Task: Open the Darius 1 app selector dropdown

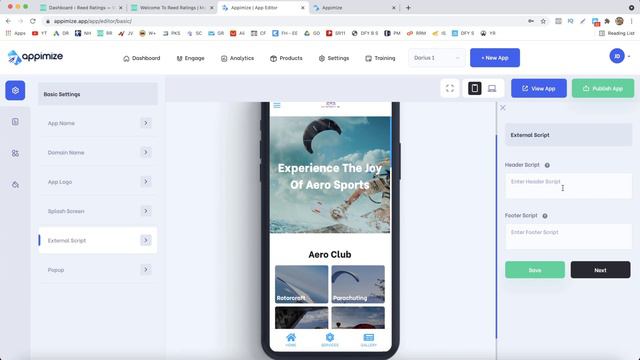Action: click(437, 58)
